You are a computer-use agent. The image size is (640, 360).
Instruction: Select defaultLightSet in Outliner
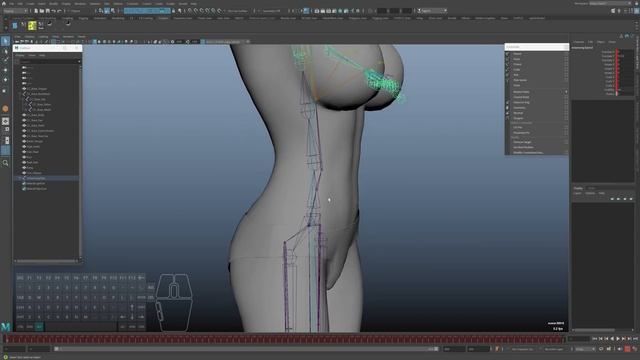pyautogui.click(x=36, y=184)
